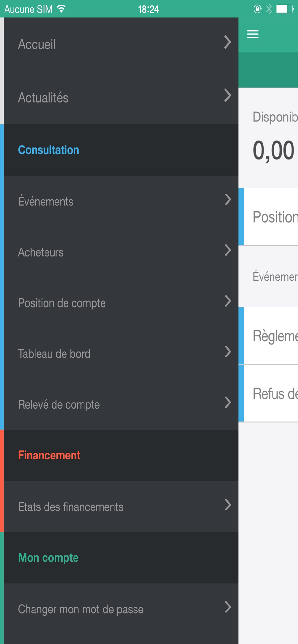Tap the arrow icon next to Acheteurs
This screenshot has width=298, height=644.
[x=228, y=250]
